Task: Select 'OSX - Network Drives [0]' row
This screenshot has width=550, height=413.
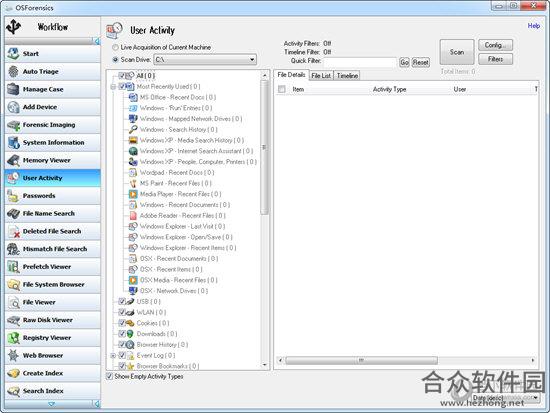Action: click(x=174, y=291)
